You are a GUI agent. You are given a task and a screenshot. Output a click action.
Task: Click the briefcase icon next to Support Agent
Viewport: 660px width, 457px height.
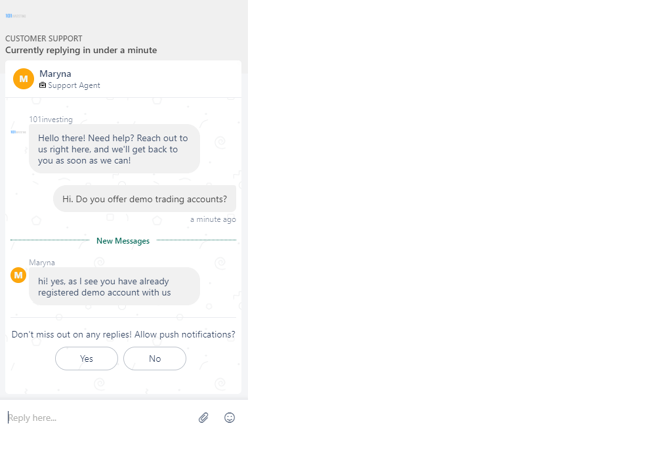[x=43, y=85]
